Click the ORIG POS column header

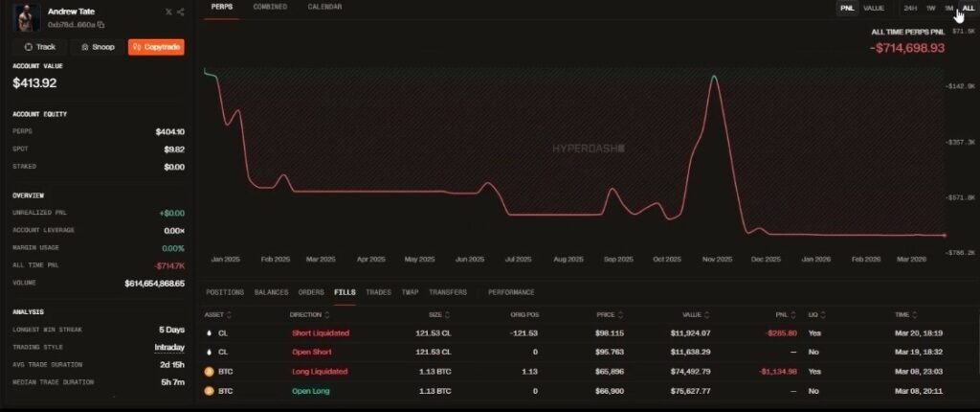coord(523,315)
